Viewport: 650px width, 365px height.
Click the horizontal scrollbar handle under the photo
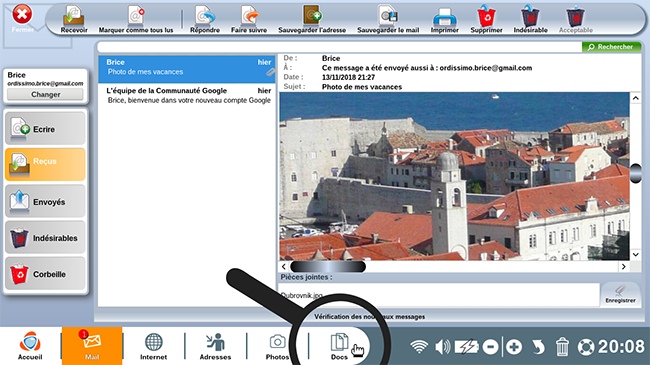pos(328,267)
